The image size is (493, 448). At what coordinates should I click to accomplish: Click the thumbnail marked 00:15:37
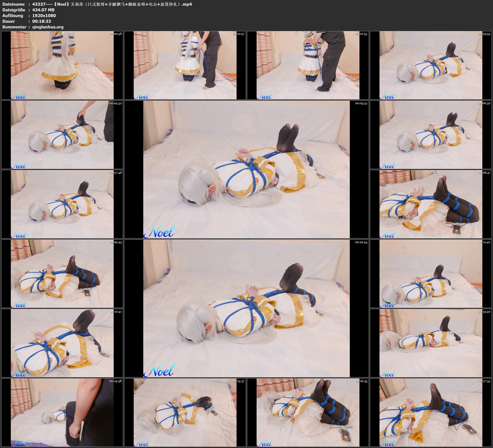(185, 412)
